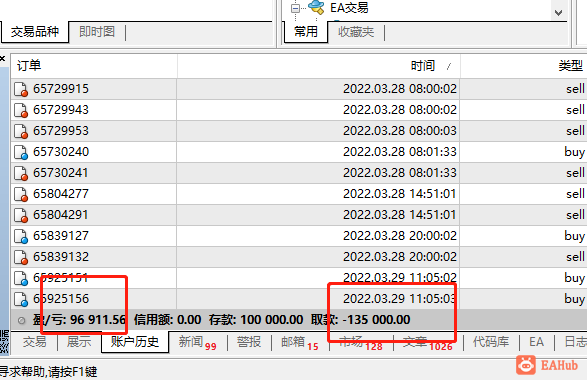Image resolution: width=587 pixels, height=380 pixels.
Task: Select order 65729953
Action: coord(61,131)
